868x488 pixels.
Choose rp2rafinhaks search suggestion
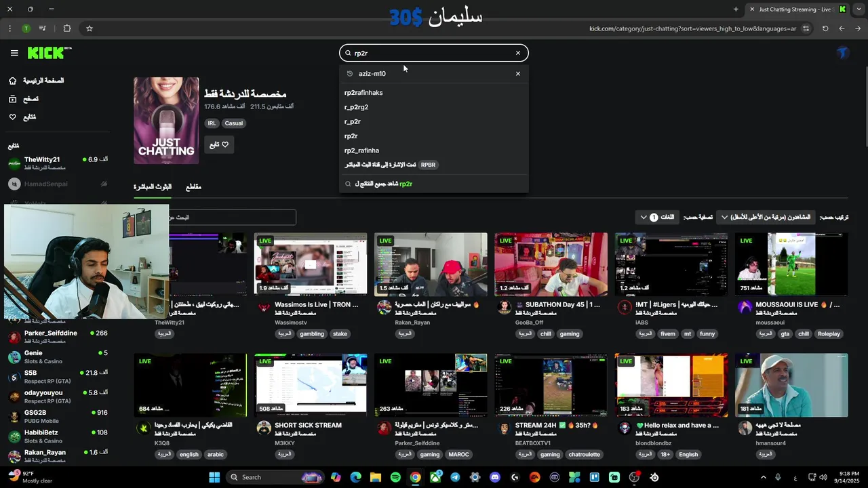[x=434, y=93]
